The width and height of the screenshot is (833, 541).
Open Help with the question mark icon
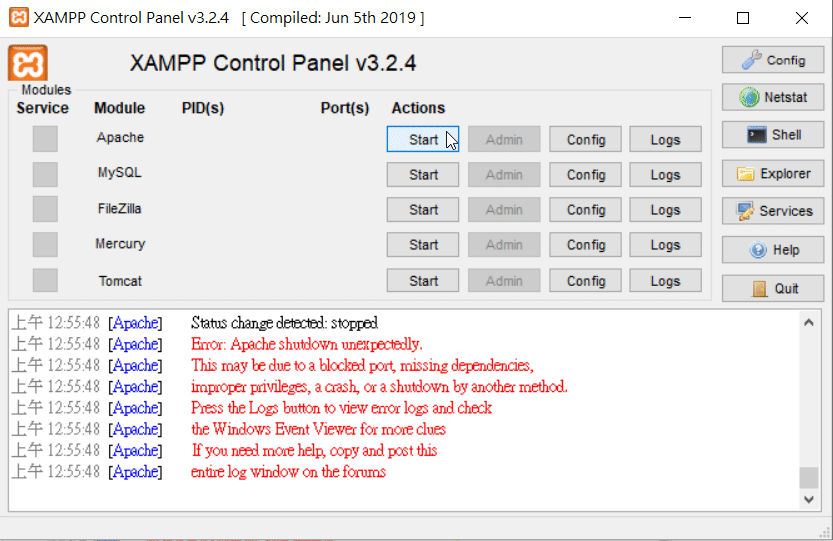point(772,250)
